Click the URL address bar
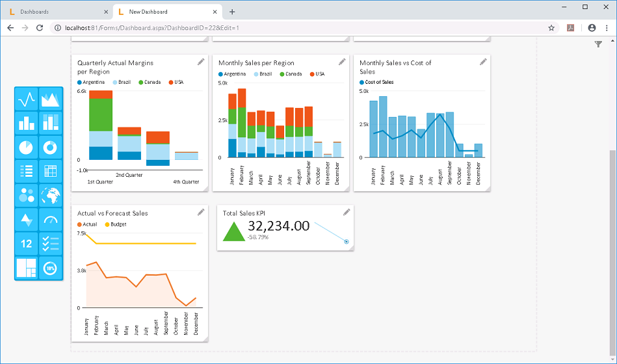The height and width of the screenshot is (364, 617). [293, 28]
